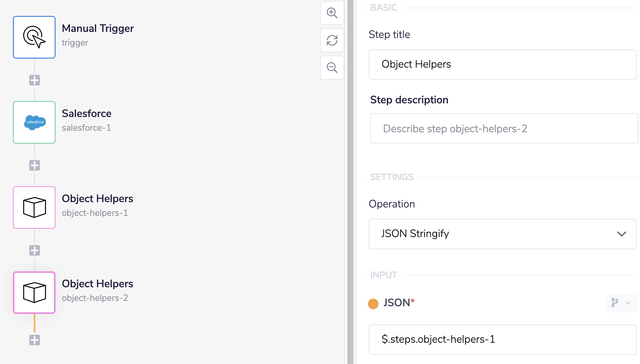Click the Step description placeholder field
This screenshot has height=364, width=640.
[504, 128]
